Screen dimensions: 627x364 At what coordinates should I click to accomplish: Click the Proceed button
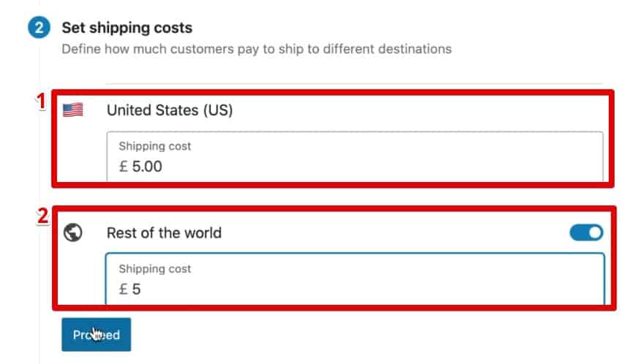click(x=96, y=335)
